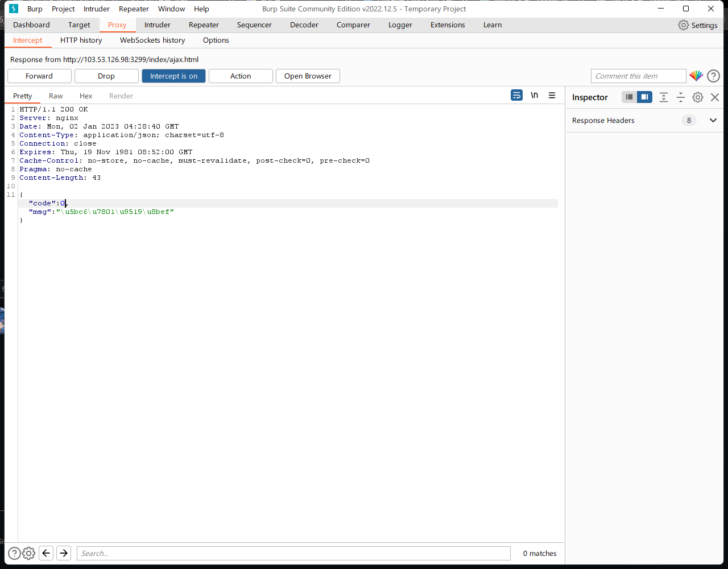Open Inspector settings gear

(x=698, y=97)
